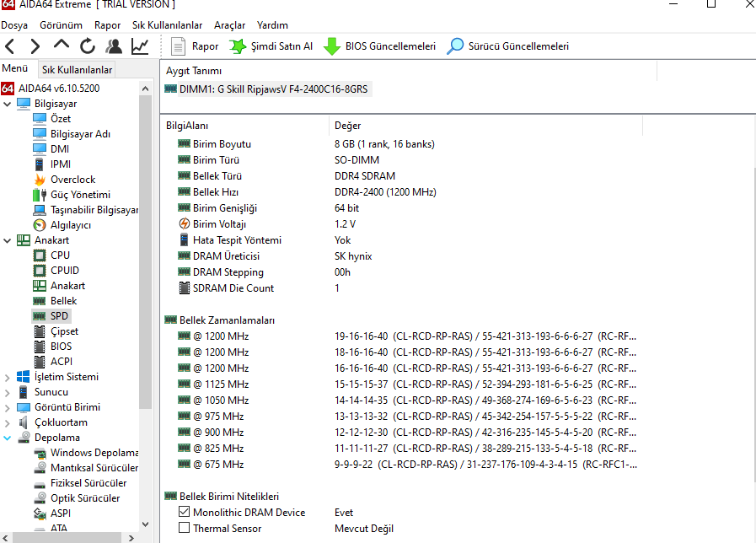Image resolution: width=756 pixels, height=543 pixels.
Task: Select the SPD memory module icon
Action: (40, 316)
